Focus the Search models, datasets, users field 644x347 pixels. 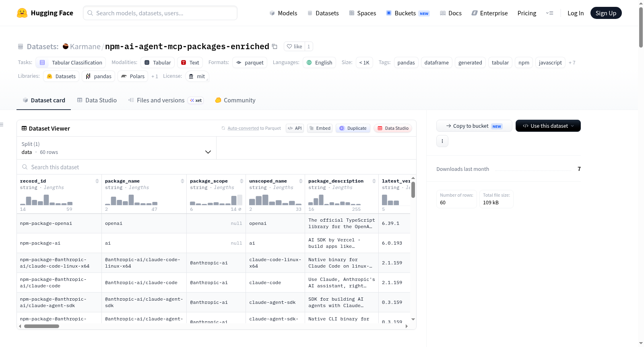click(x=160, y=13)
